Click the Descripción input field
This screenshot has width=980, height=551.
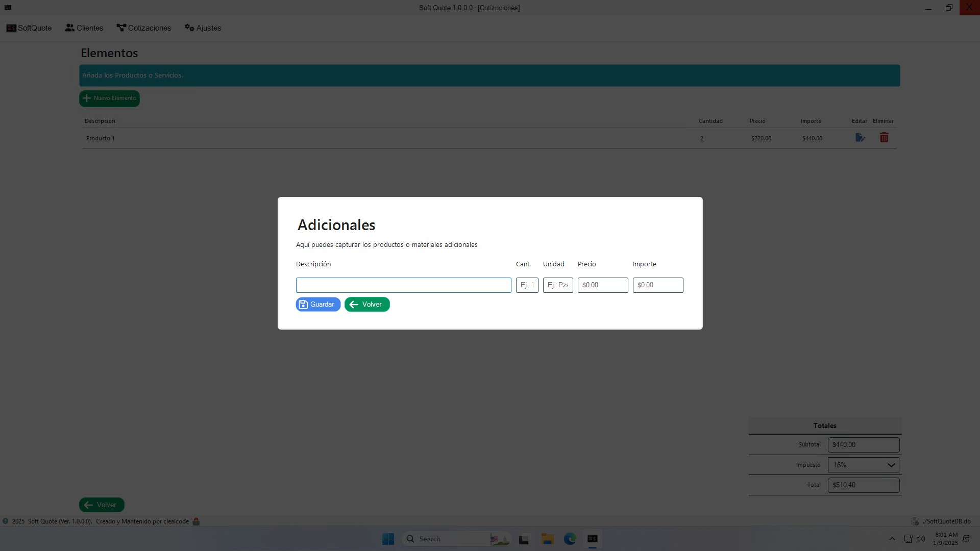[403, 285]
